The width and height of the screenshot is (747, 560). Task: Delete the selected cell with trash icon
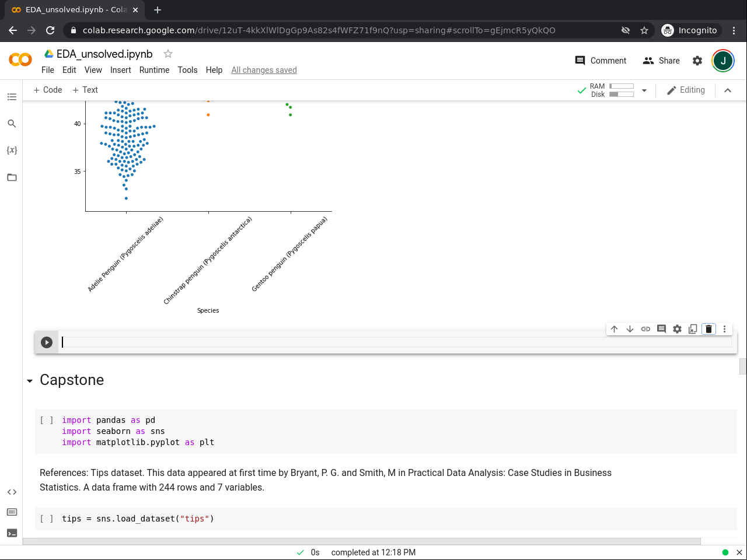(x=708, y=329)
